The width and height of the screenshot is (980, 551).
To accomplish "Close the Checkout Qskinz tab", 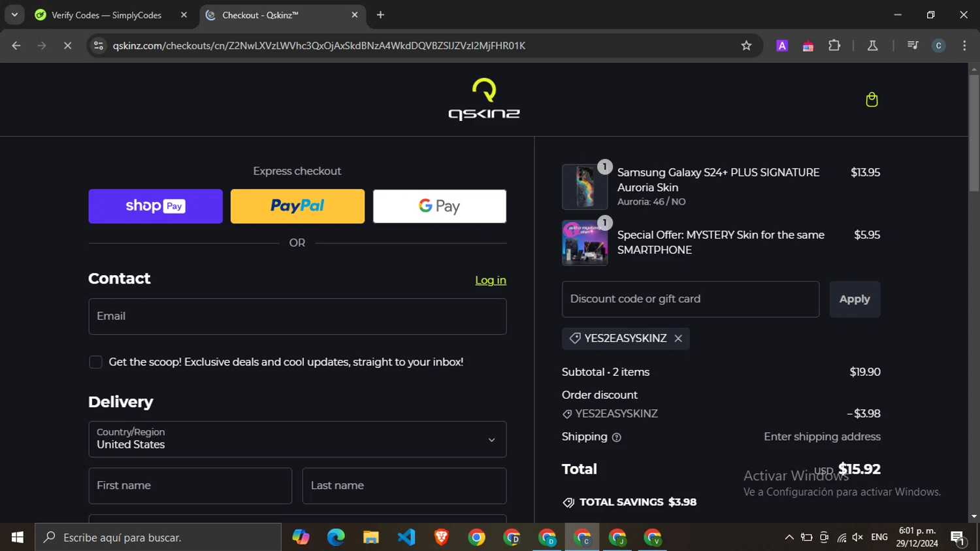I will [355, 15].
